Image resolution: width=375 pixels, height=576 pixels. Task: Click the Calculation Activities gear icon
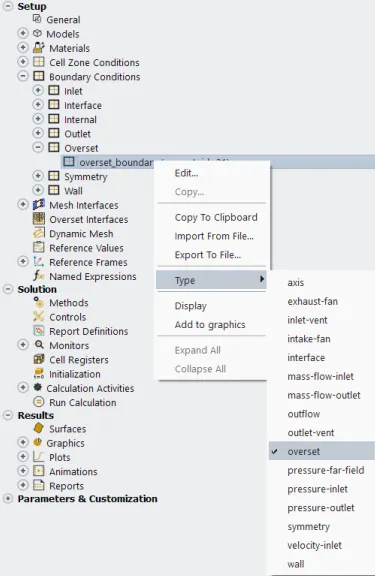pyautogui.click(x=37, y=388)
